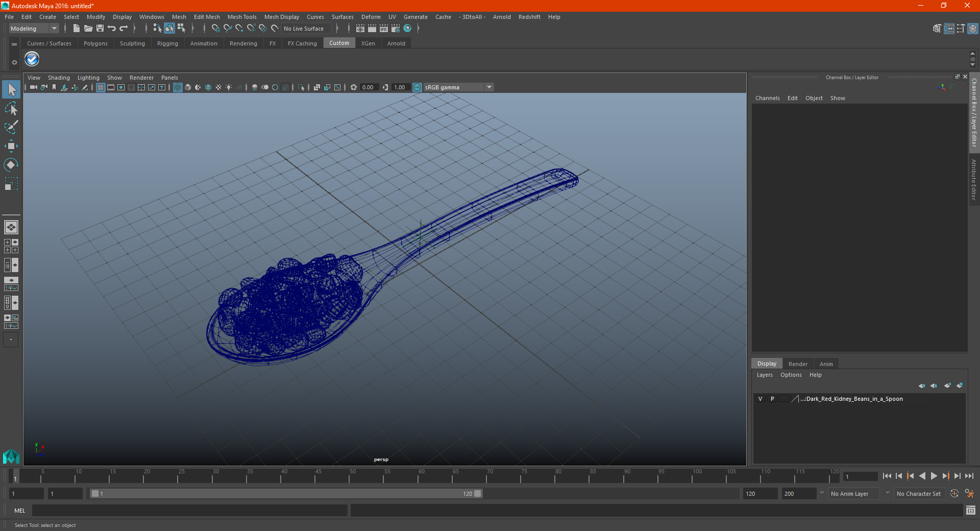Open the layer editor Options menu

point(791,375)
